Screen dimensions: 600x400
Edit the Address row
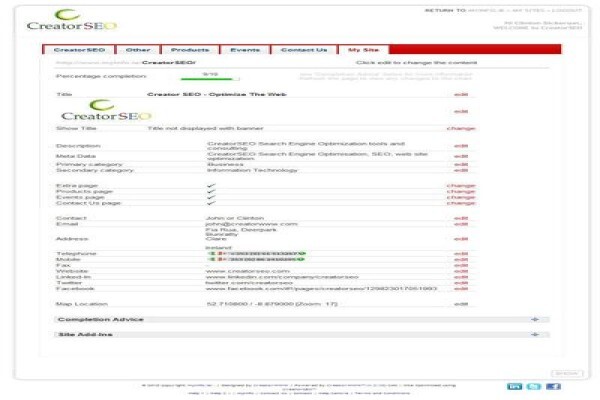[461, 239]
